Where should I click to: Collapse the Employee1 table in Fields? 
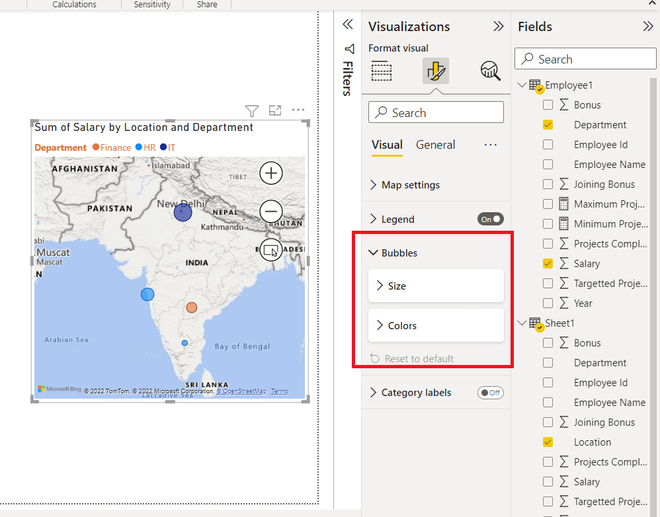(x=520, y=86)
